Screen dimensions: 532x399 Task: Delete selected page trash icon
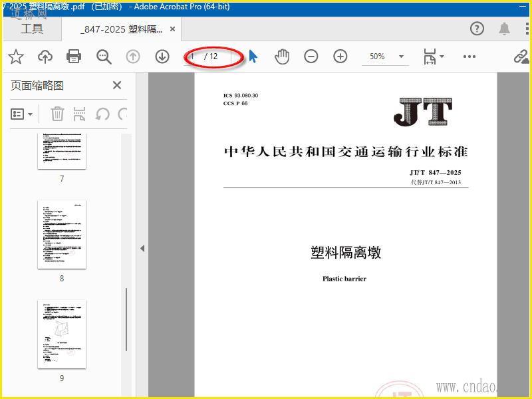coord(57,114)
